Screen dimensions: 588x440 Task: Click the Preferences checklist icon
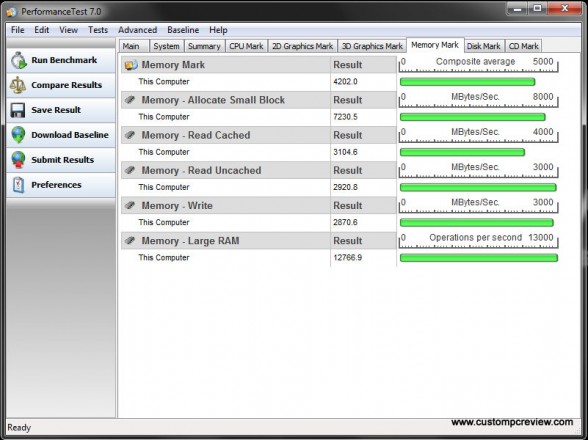18,185
